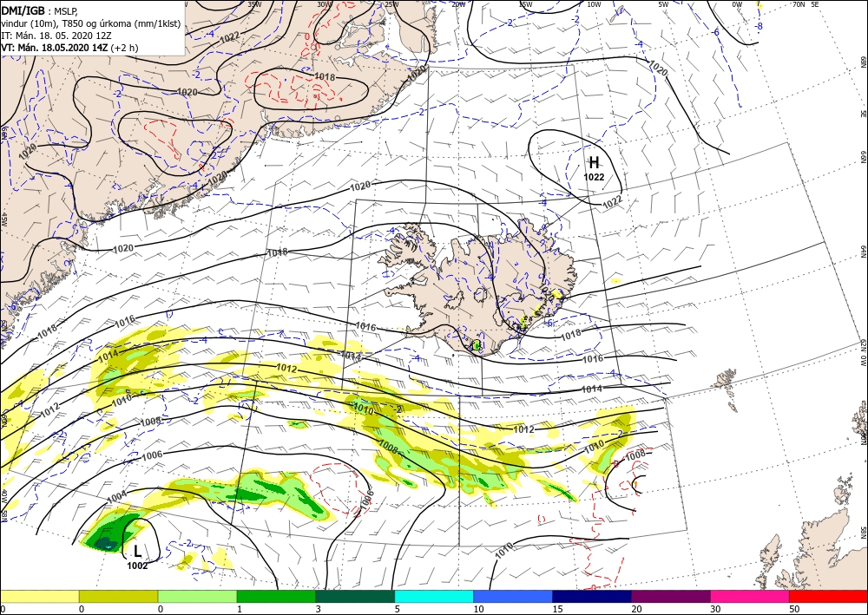Click the legend value 5
This screenshot has height=615, width=868.
coord(397,610)
